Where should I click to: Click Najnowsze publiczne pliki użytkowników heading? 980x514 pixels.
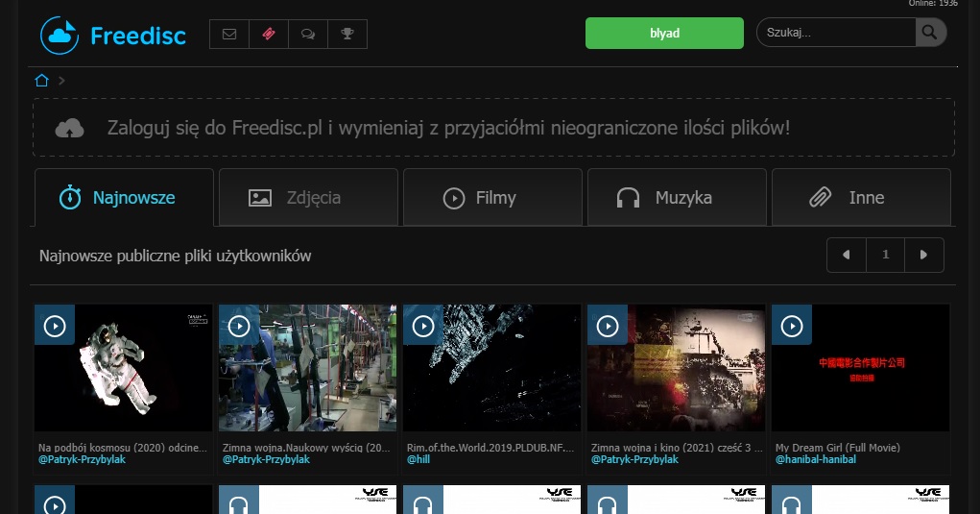[x=175, y=256]
